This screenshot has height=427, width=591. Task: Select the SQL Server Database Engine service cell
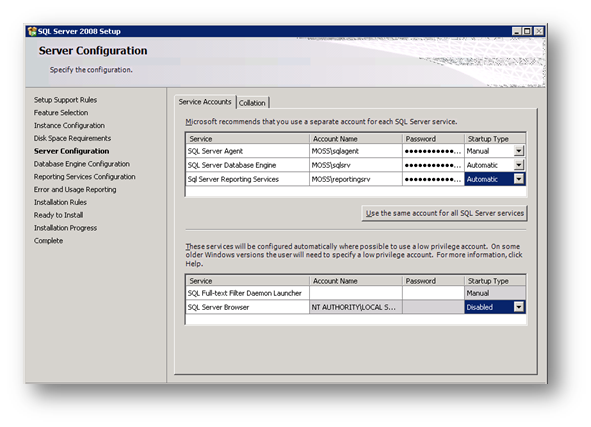[248, 165]
